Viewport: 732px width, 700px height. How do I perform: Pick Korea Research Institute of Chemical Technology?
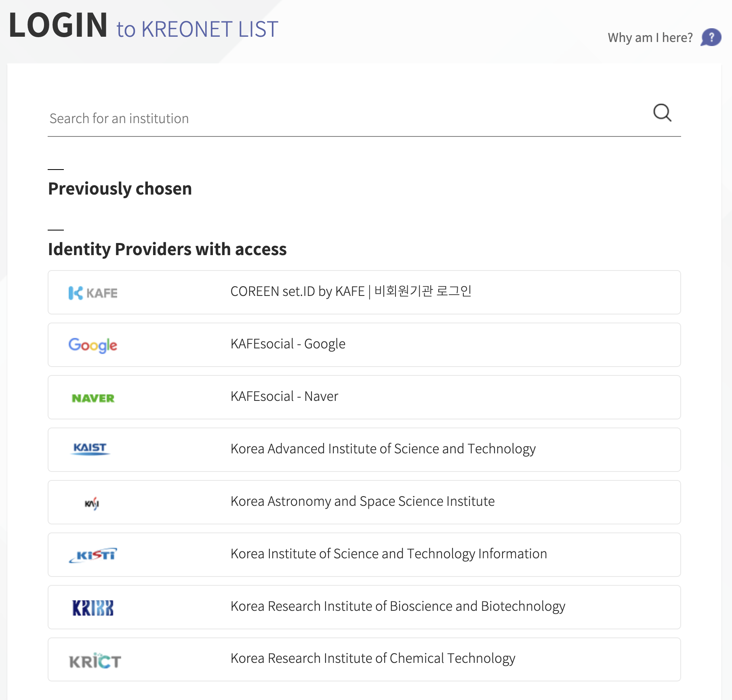pos(372,658)
